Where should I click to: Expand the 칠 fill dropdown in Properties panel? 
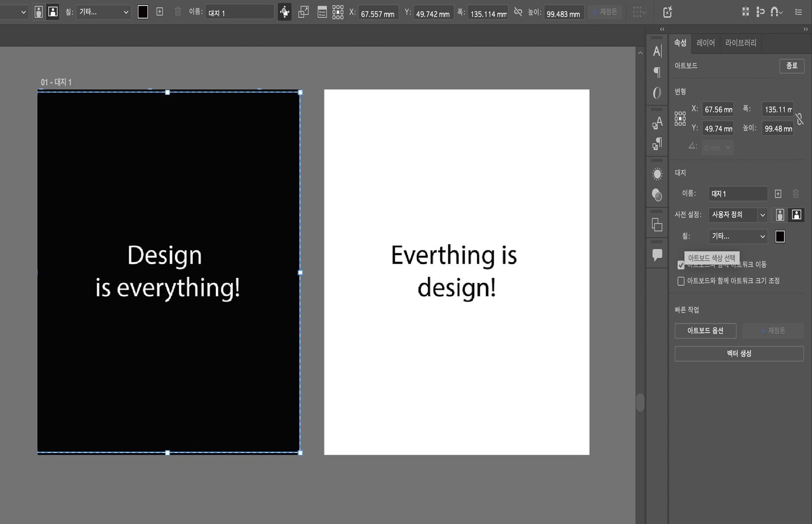[738, 236]
